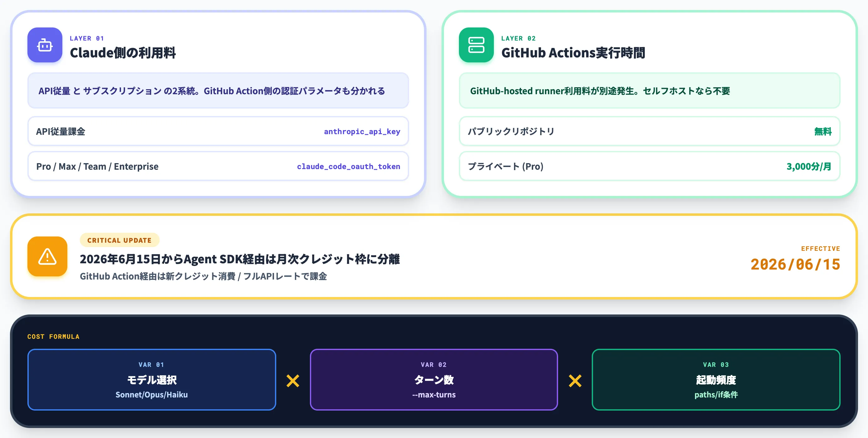Click the yellow multiply sign before 起動頻度
868x438 pixels.
click(575, 381)
